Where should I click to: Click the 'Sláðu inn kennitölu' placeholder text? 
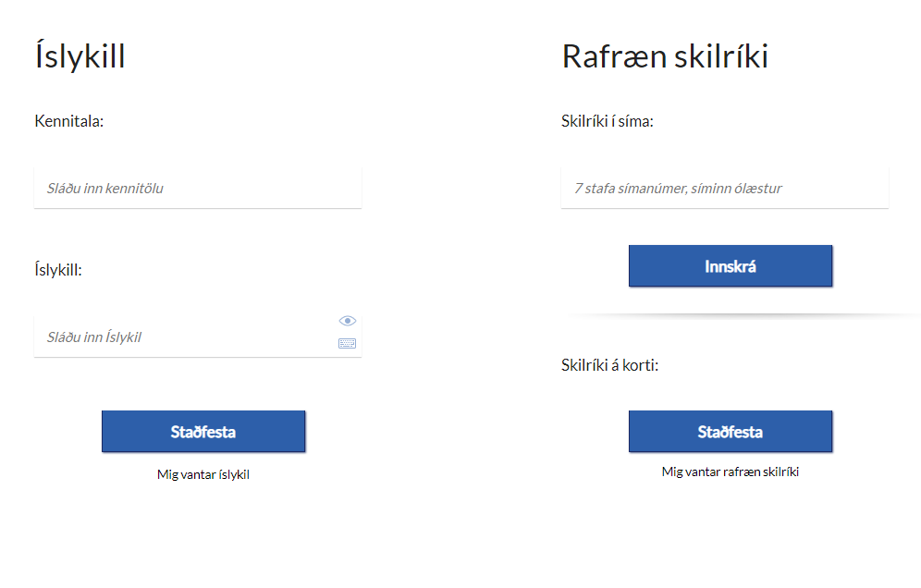tap(105, 188)
